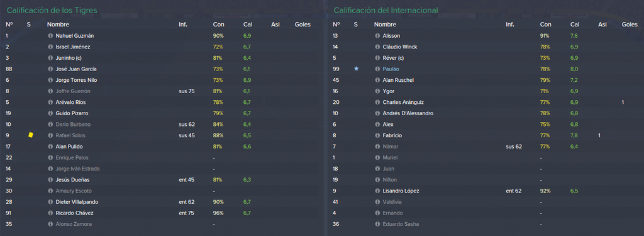Click the info icon next to Lisandro López
Screen dimensions: 644x236
[377, 191]
